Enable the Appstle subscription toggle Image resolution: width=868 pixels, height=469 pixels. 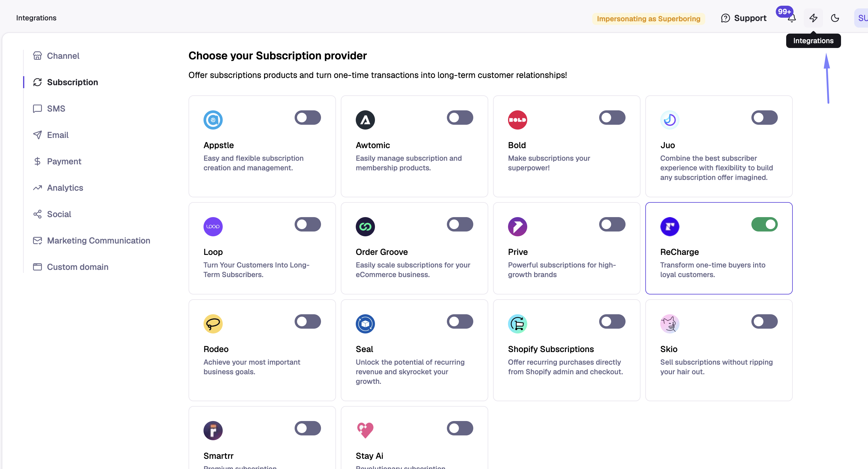(308, 117)
